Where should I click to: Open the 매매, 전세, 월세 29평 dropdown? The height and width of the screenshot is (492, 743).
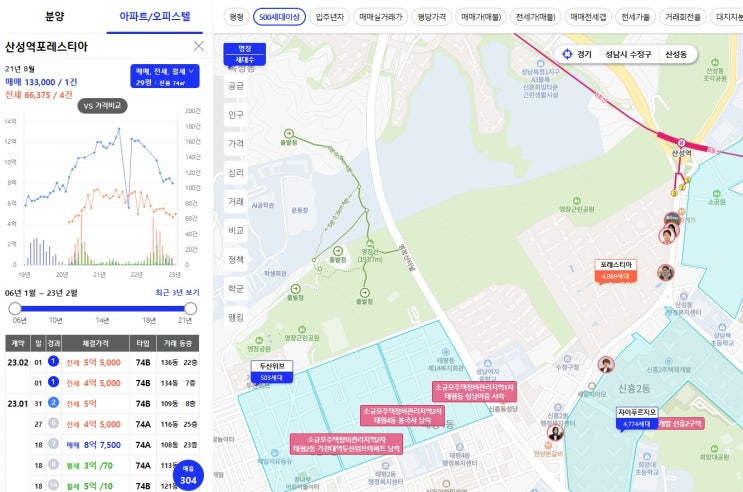coord(165,76)
